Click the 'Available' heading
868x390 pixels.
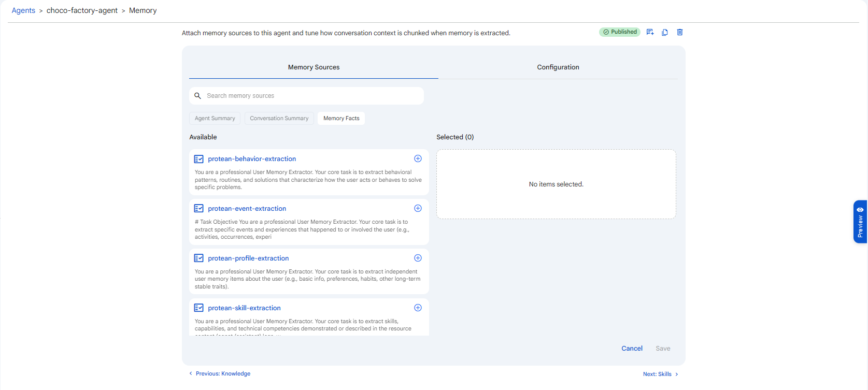[x=203, y=137]
